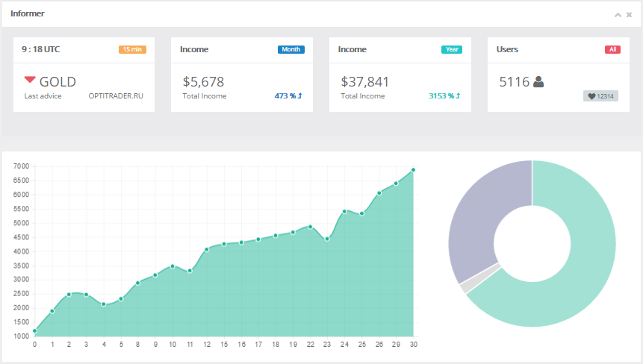Viewport: 643px width, 364px height.
Task: Click the chart data point at day 23
Action: (327, 239)
